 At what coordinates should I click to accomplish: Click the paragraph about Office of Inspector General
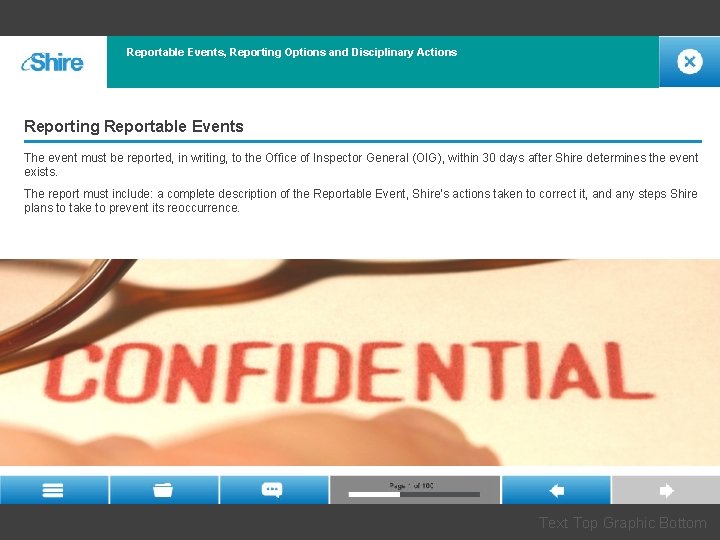pos(361,164)
